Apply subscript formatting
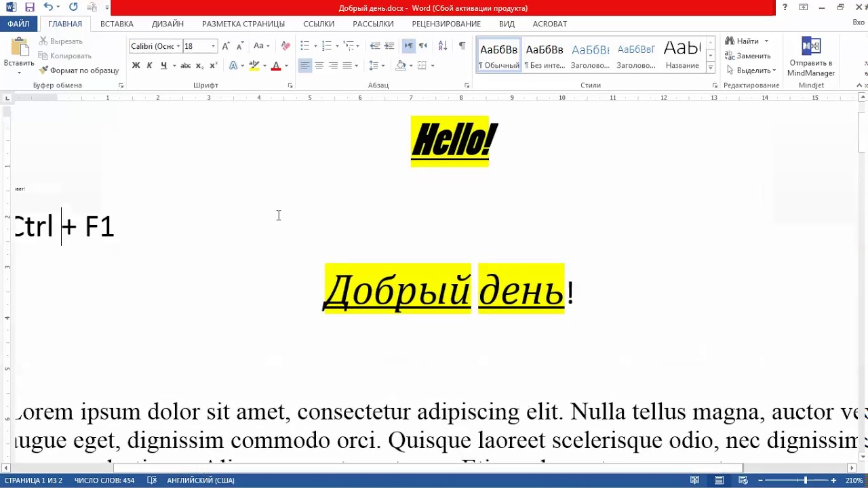The width and height of the screenshot is (868, 488). coord(199,66)
